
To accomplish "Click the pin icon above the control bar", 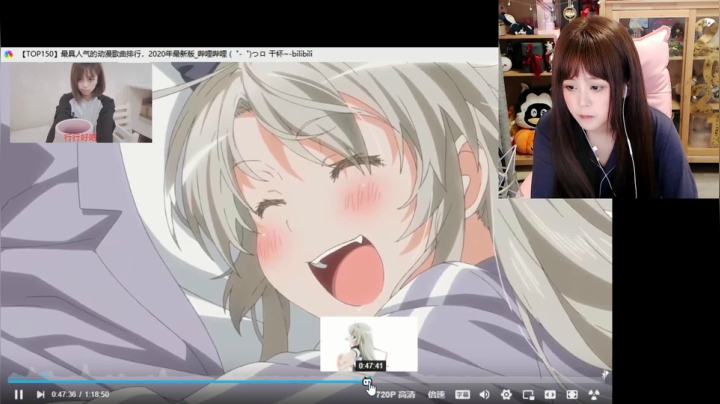I will pyautogui.click(x=605, y=375).
